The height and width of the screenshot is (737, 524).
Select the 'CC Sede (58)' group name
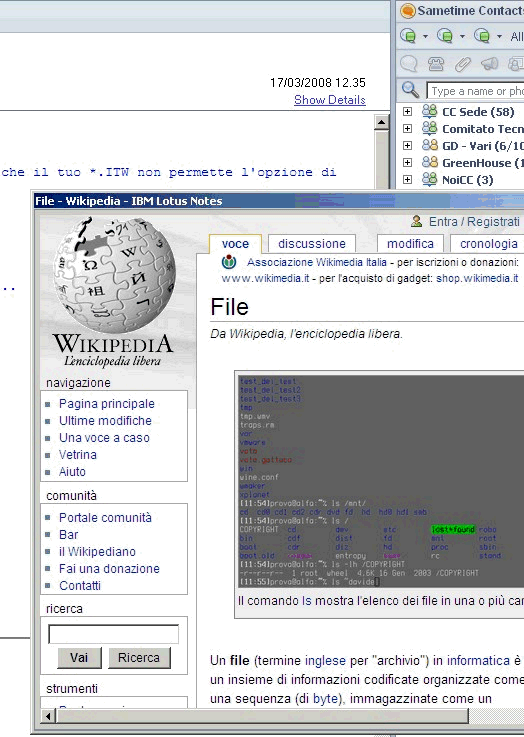(478, 112)
